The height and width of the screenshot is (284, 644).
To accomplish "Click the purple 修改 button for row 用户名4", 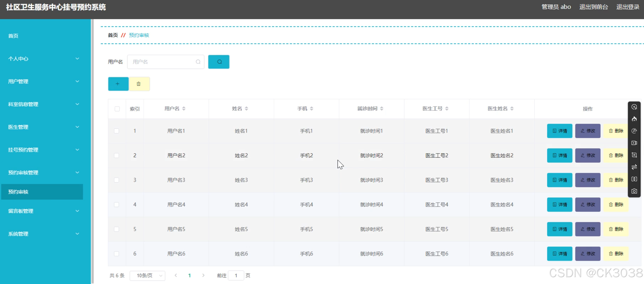I will [587, 205].
